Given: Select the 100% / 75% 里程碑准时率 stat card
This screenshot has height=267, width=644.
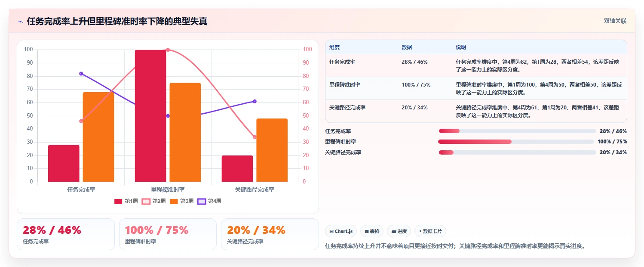Looking at the screenshot, I should click(x=168, y=234).
